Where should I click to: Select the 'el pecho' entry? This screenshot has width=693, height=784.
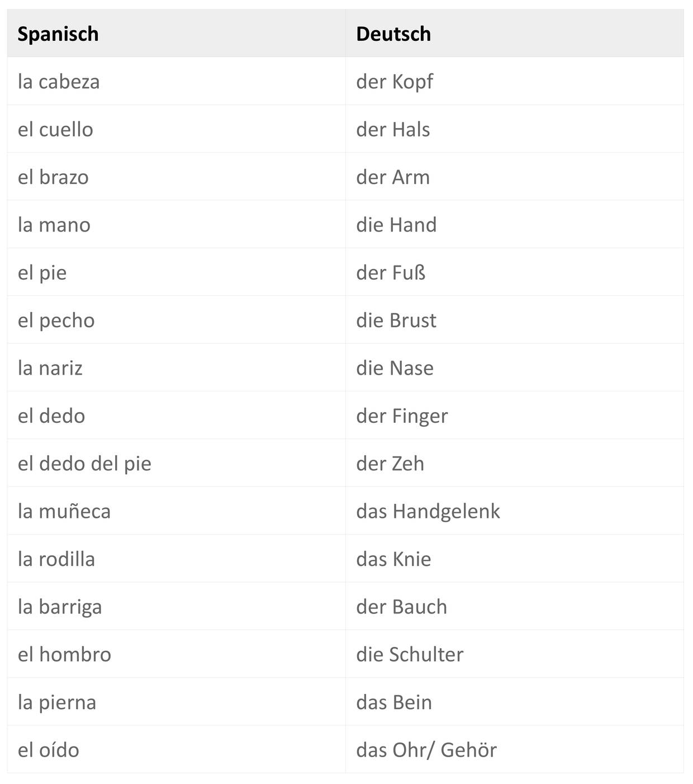[x=56, y=320]
